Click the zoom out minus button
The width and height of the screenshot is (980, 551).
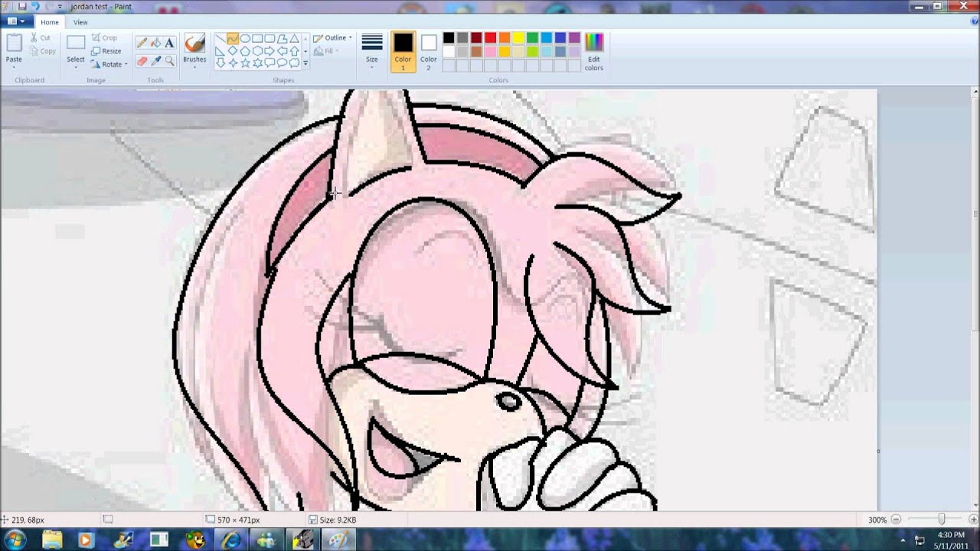[x=896, y=520]
